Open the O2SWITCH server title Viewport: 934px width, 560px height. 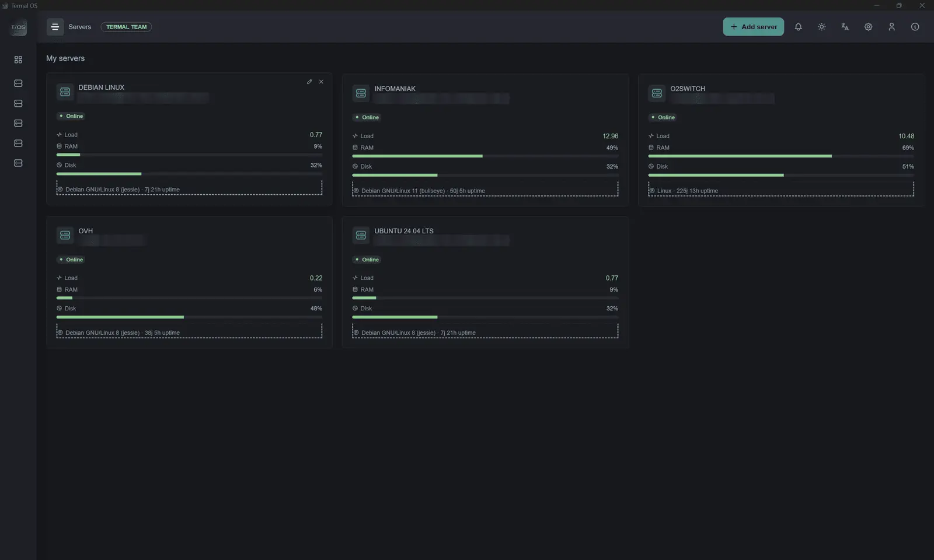coord(688,89)
